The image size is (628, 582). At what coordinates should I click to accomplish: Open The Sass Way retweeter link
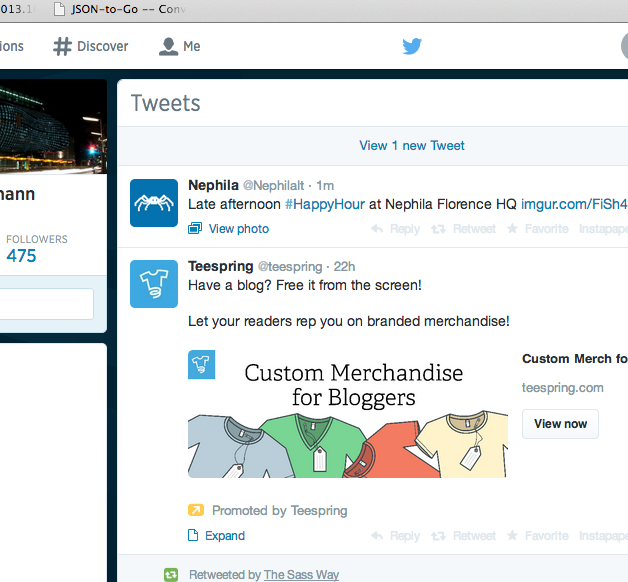pyautogui.click(x=301, y=575)
